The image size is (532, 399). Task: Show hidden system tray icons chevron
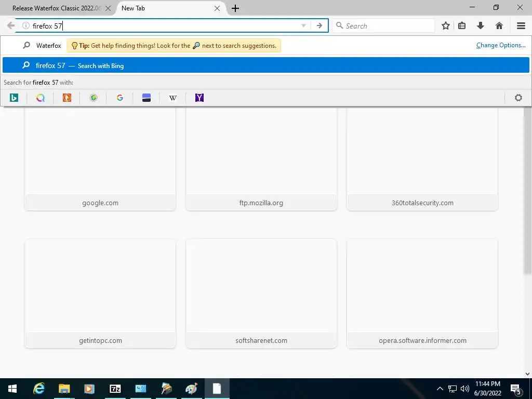pyautogui.click(x=440, y=389)
